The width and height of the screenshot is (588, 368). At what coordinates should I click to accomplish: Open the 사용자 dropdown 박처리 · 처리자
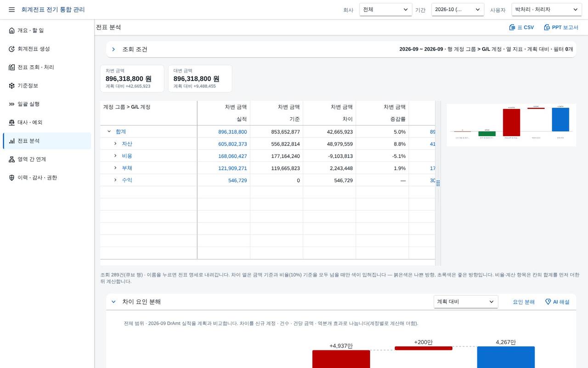point(547,10)
